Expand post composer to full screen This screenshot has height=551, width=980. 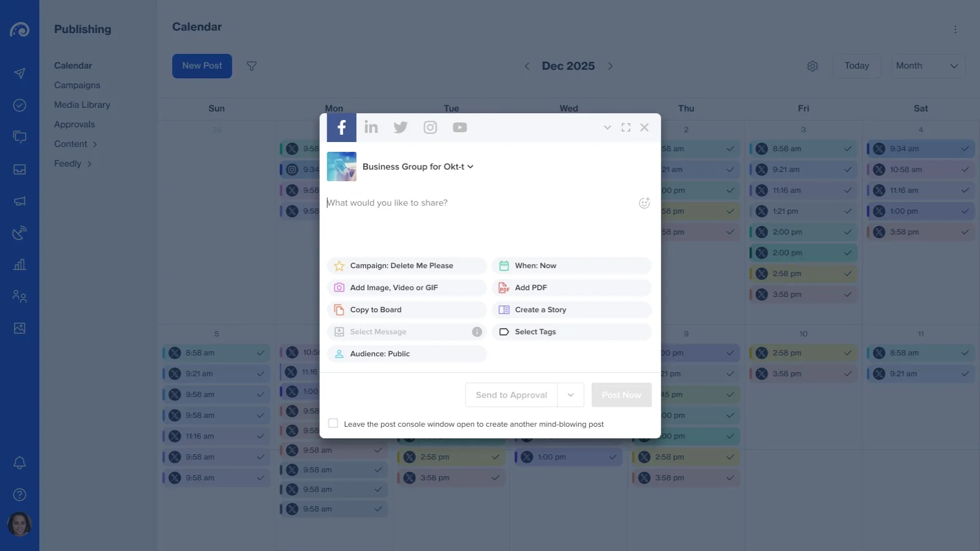(x=626, y=127)
